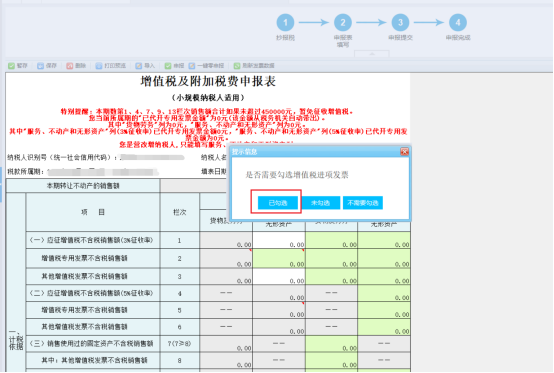Click text (一)应征增值税不含税销售额(3%征收率)
The height and width of the screenshot is (373, 554).
tap(91, 240)
